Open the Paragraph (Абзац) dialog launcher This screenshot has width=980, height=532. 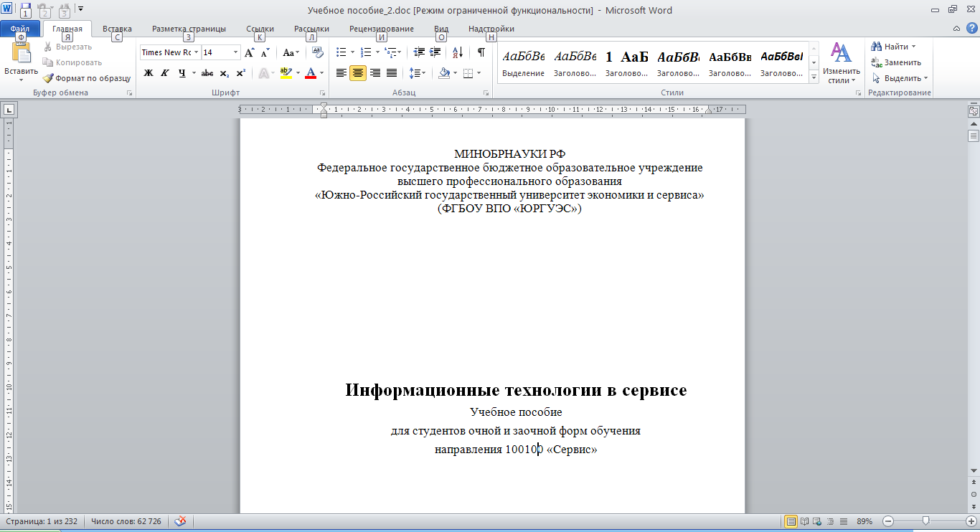[486, 93]
